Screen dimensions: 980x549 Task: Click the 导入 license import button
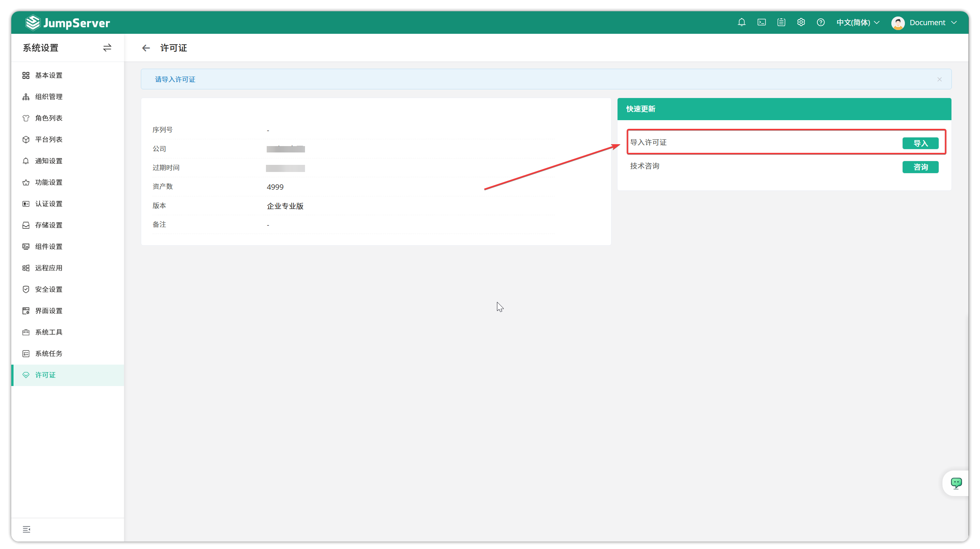(920, 143)
